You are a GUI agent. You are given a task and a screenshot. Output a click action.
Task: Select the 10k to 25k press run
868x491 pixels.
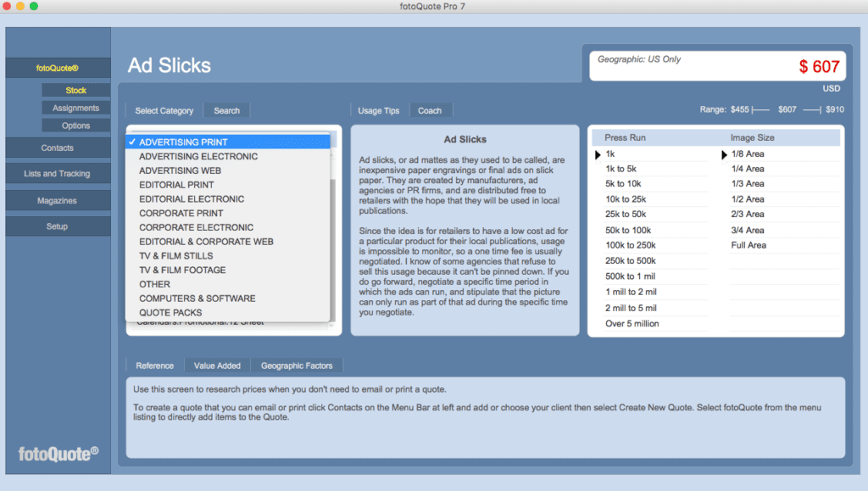click(626, 199)
